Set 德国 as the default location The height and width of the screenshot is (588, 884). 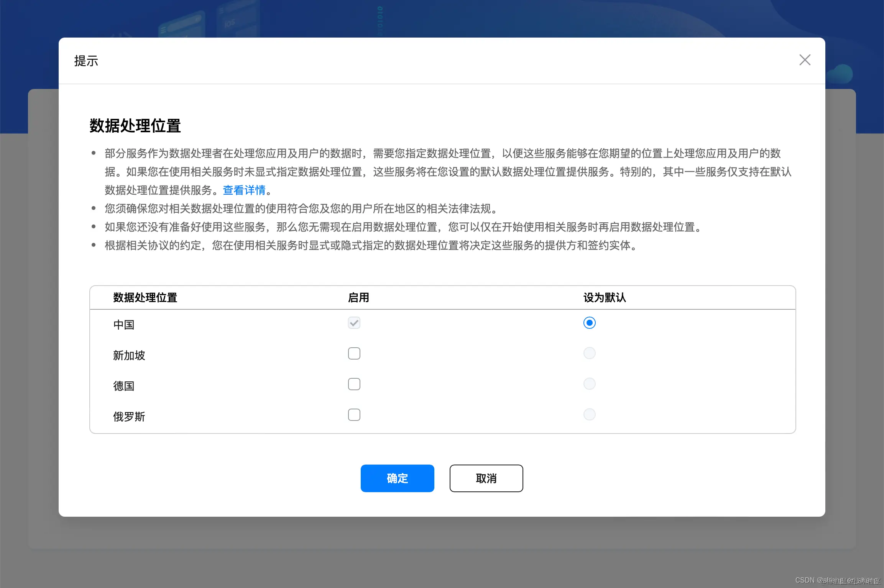pyautogui.click(x=589, y=383)
